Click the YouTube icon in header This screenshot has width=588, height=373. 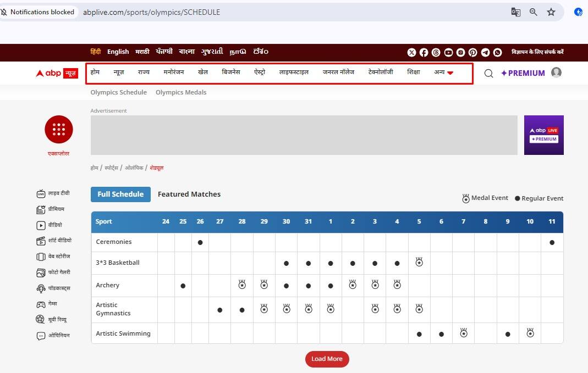point(448,52)
